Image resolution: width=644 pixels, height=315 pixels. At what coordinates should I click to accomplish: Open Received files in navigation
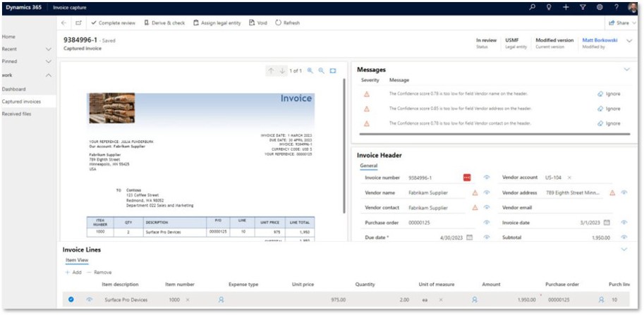(x=16, y=113)
